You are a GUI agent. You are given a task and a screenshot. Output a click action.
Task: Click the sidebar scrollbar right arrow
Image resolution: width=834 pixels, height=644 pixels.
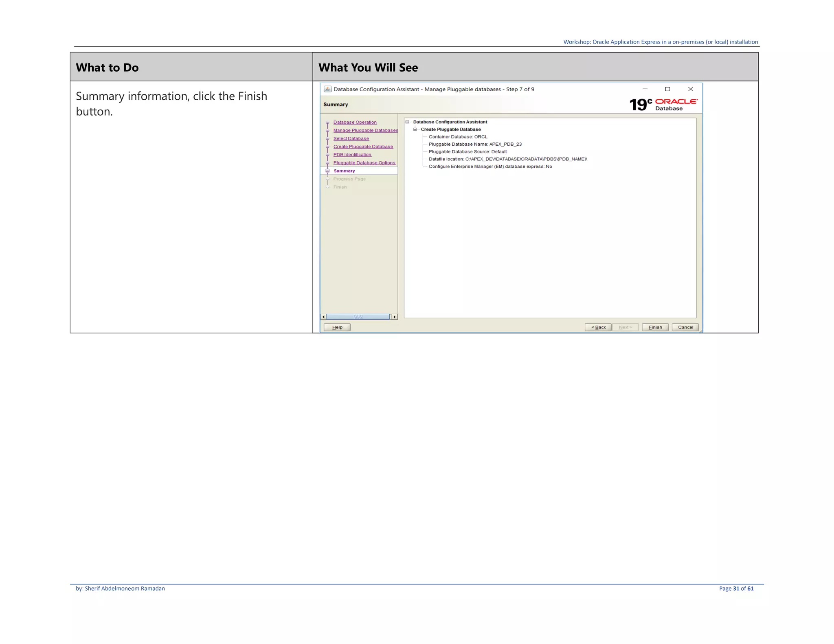click(394, 317)
